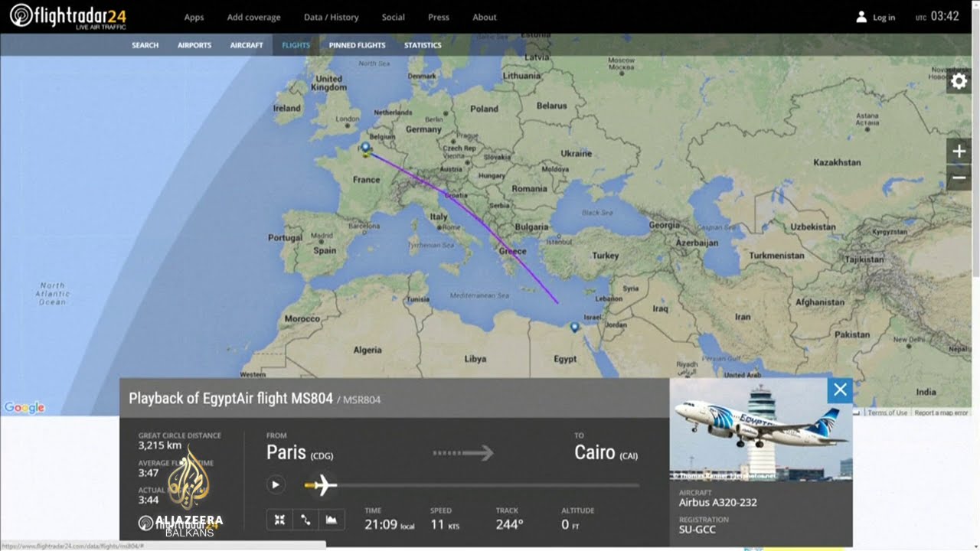Select the FLIGHTS tab
Viewport: 980px width, 551px height.
pyautogui.click(x=296, y=45)
